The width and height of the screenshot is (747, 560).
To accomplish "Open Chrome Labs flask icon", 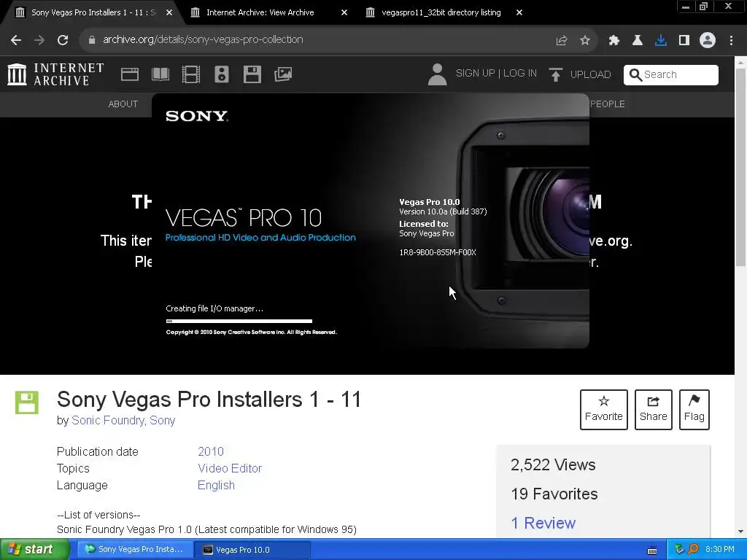I will (x=638, y=41).
